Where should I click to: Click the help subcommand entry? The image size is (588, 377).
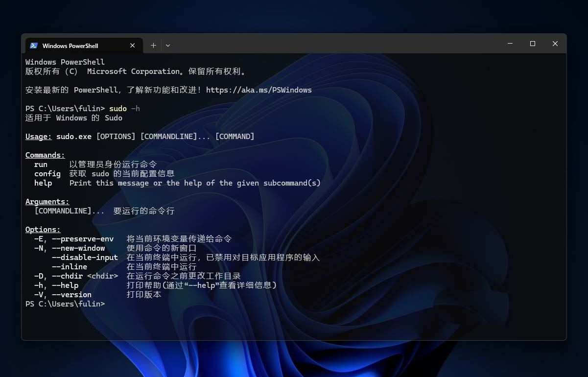(43, 183)
